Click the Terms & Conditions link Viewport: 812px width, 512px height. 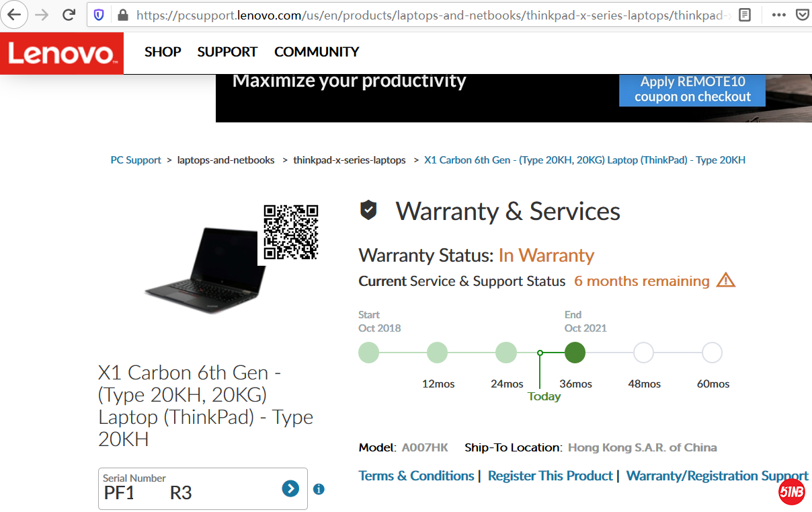[x=416, y=476]
